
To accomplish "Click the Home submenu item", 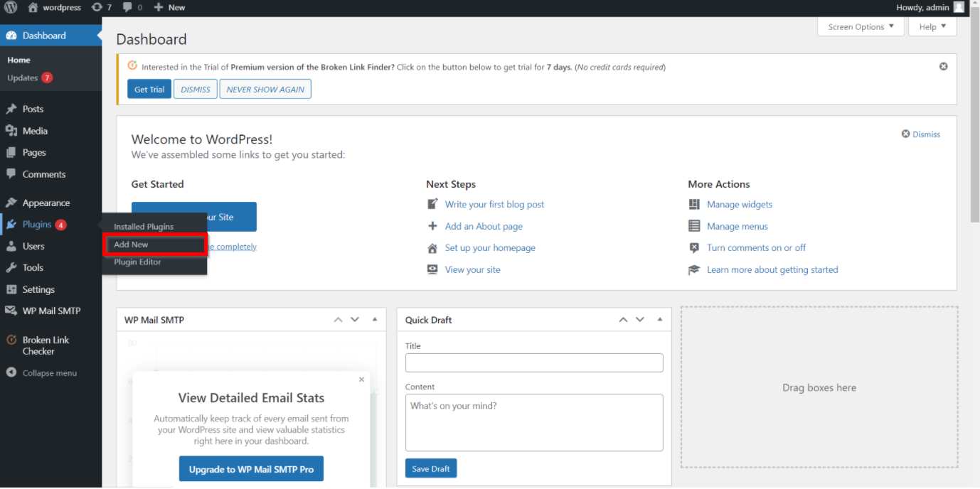I will click(19, 60).
